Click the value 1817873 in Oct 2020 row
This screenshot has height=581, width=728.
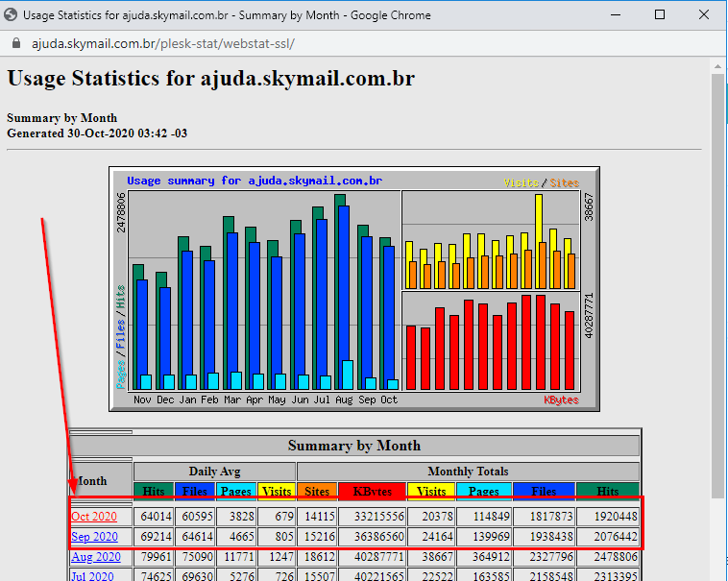551,517
